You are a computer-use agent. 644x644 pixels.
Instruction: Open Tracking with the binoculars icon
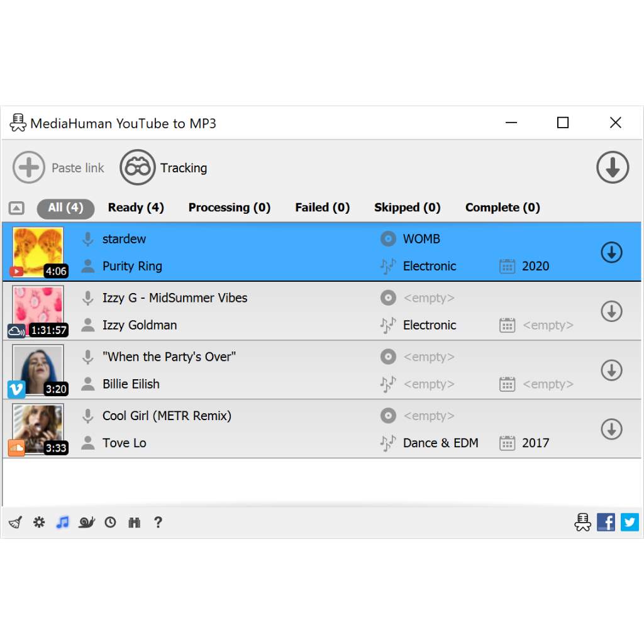[x=138, y=167]
